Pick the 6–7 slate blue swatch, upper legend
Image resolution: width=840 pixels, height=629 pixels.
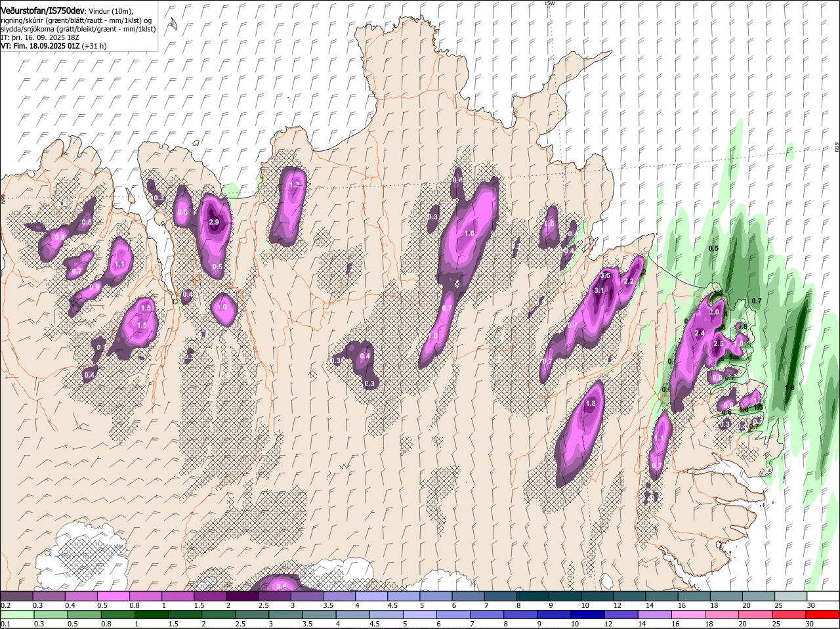tap(468, 596)
